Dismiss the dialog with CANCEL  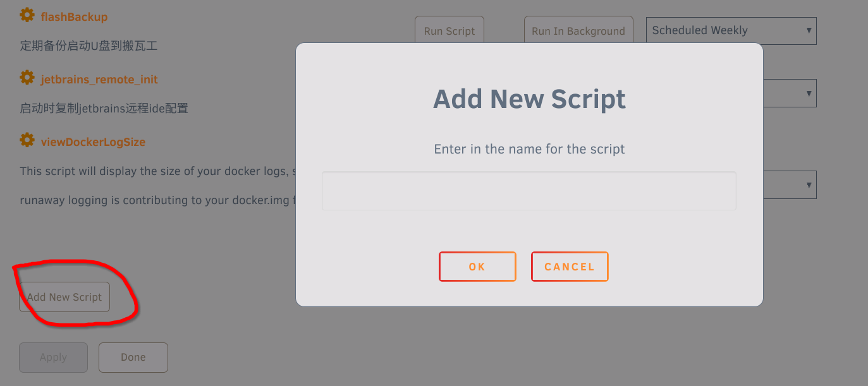(x=570, y=267)
